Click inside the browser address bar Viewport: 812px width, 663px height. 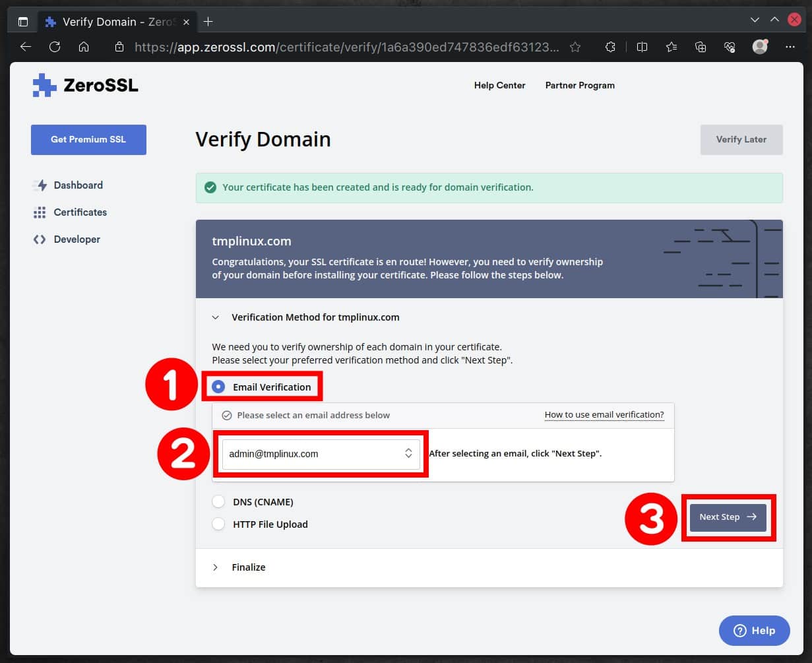click(x=330, y=47)
